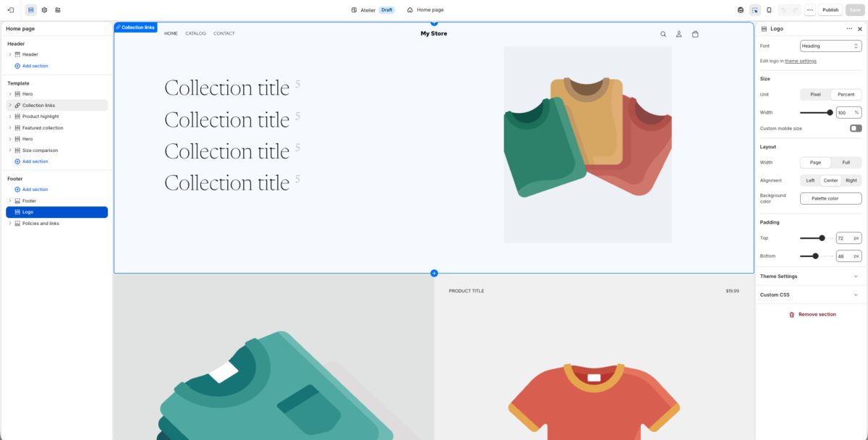Image resolution: width=868 pixels, height=440 pixels.
Task: Open the apps icon in top toolbar
Action: tap(58, 10)
